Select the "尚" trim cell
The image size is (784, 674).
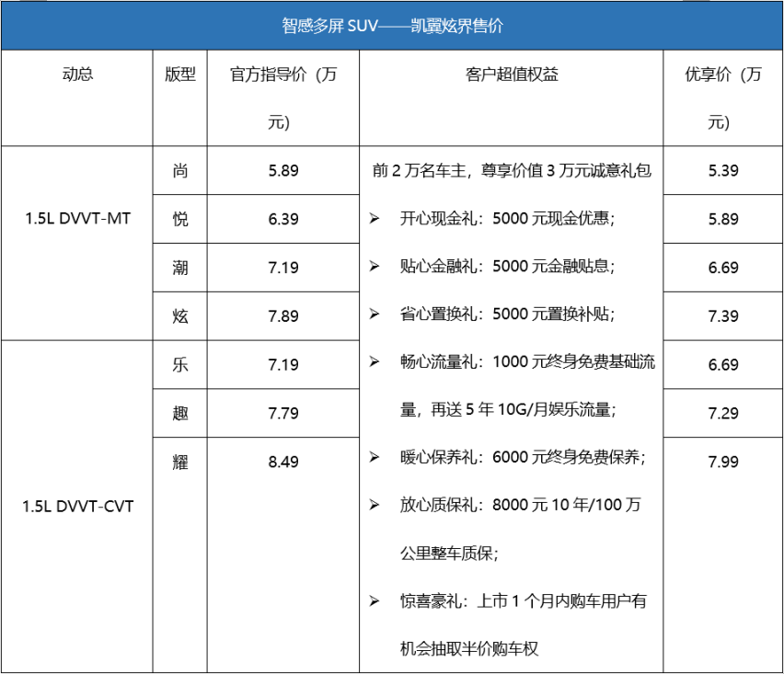pos(180,171)
